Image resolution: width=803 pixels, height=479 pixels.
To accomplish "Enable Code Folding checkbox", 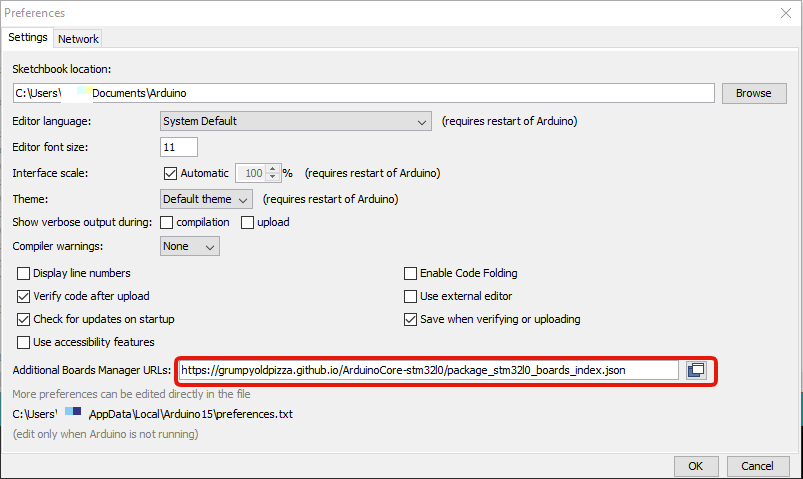I will coord(410,273).
